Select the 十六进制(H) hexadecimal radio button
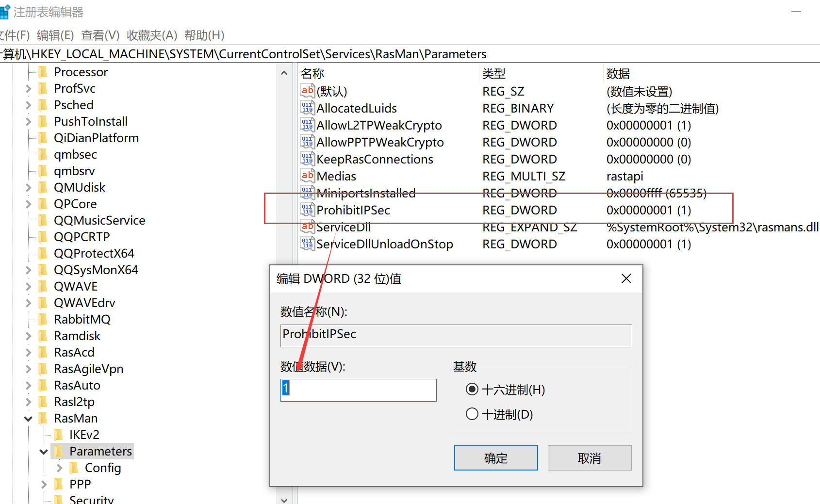This screenshot has width=820, height=504. [x=472, y=390]
